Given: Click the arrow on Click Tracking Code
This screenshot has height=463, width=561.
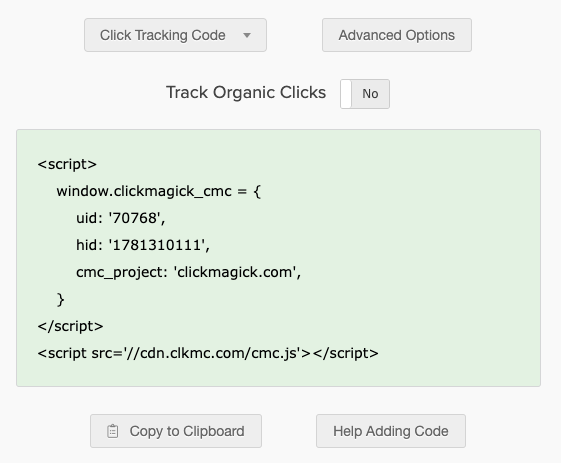Looking at the screenshot, I should click(x=247, y=35).
